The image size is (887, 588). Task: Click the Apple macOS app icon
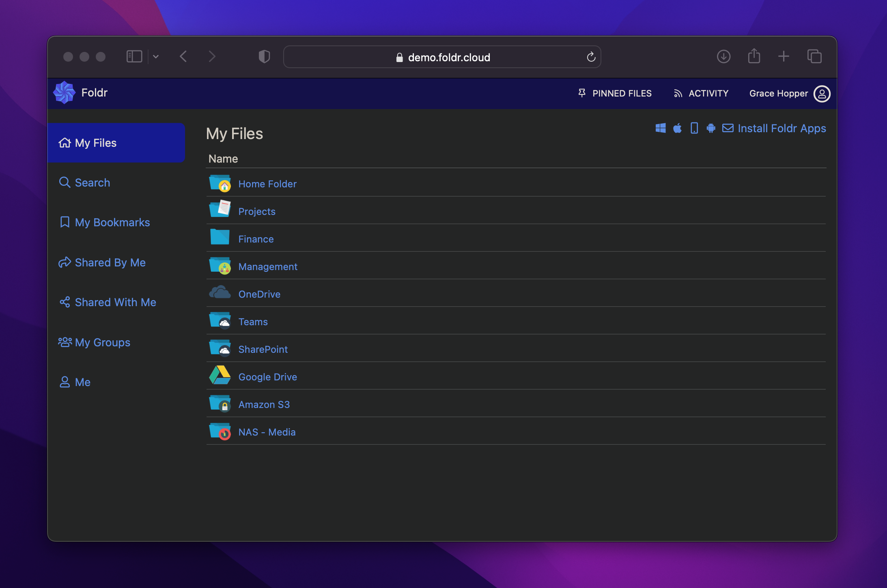coord(677,128)
